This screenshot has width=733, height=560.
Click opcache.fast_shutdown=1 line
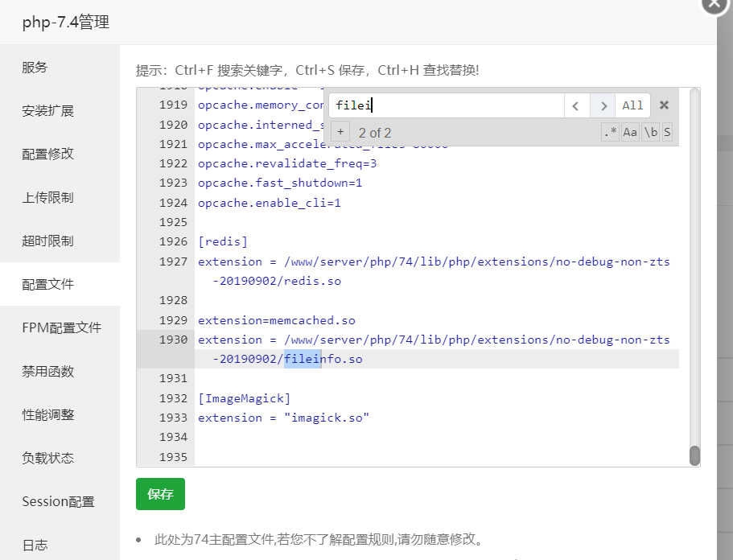pos(280,183)
